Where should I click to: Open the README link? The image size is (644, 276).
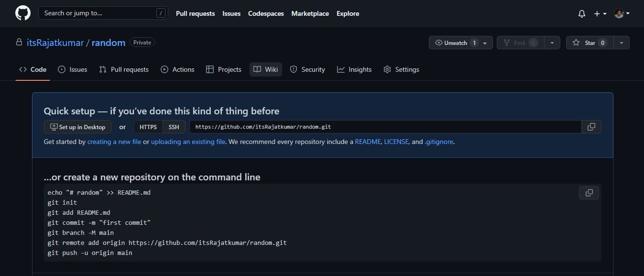(x=368, y=142)
